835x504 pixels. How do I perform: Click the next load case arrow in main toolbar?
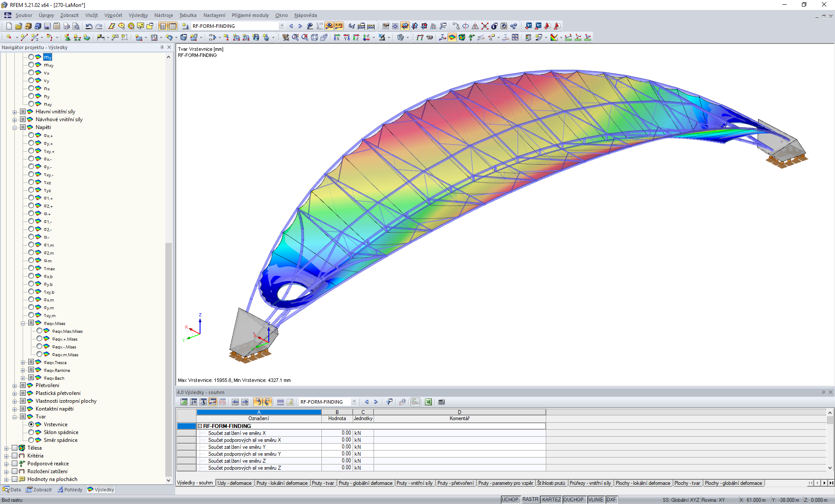point(300,26)
